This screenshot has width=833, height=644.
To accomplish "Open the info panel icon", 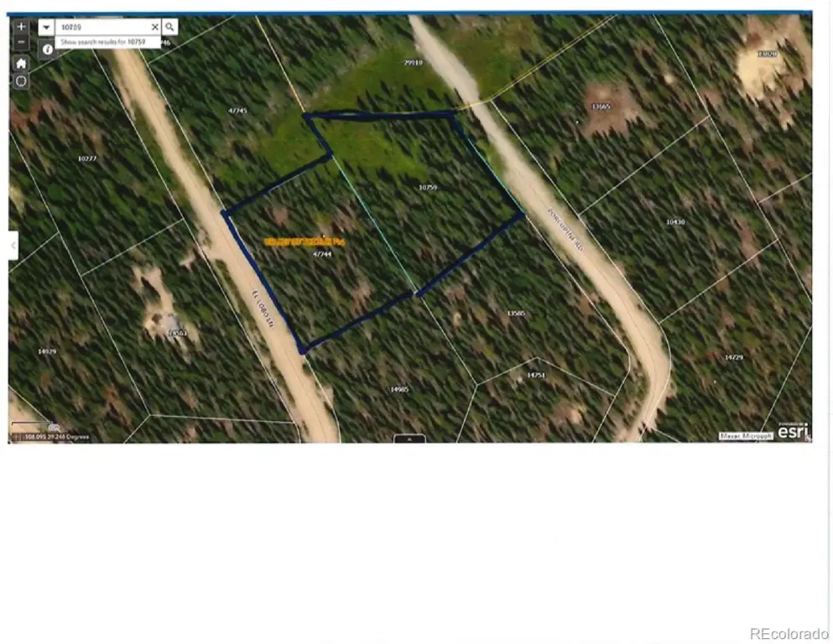I will [47, 49].
